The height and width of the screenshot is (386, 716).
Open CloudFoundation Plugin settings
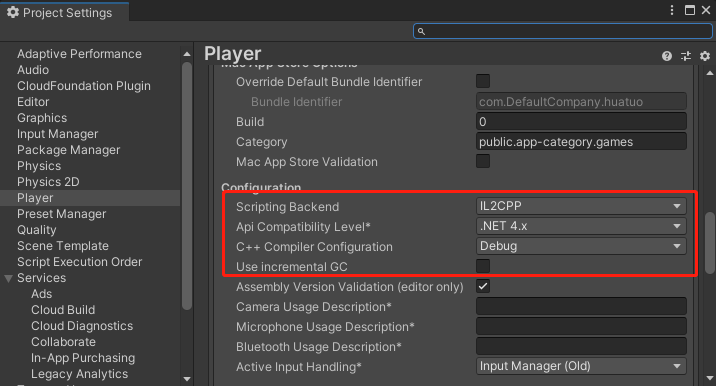(x=84, y=86)
